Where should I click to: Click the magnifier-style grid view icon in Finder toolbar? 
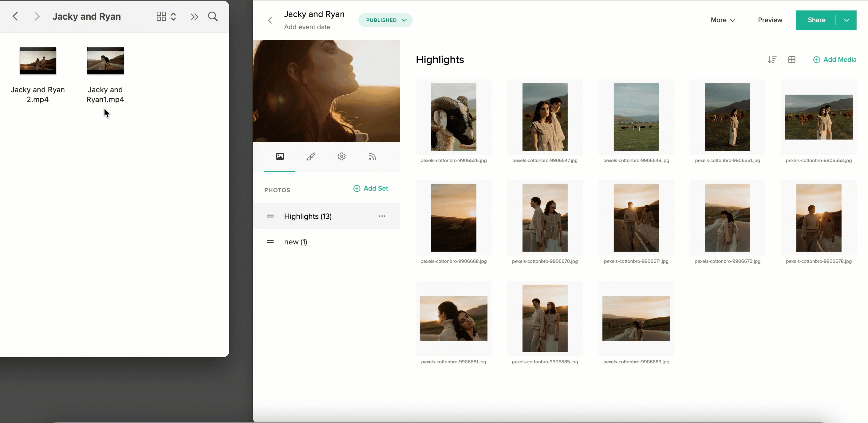click(161, 16)
